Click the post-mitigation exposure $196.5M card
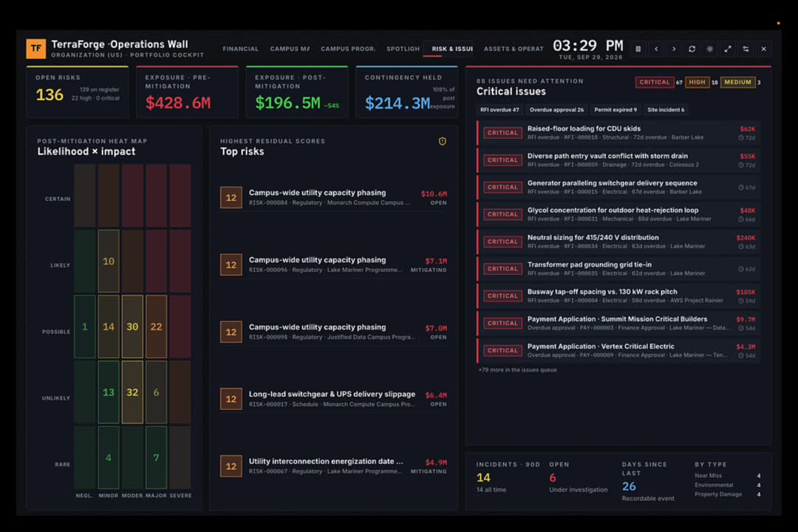The height and width of the screenshot is (532, 798). (x=297, y=92)
